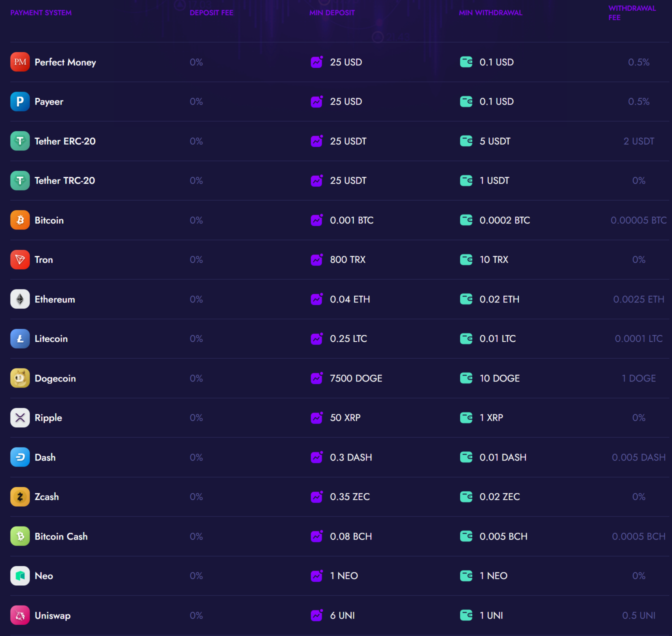Viewport: 672px width, 636px height.
Task: Click the '0.0025 ETH' withdrawal fee value
Action: 639,299
